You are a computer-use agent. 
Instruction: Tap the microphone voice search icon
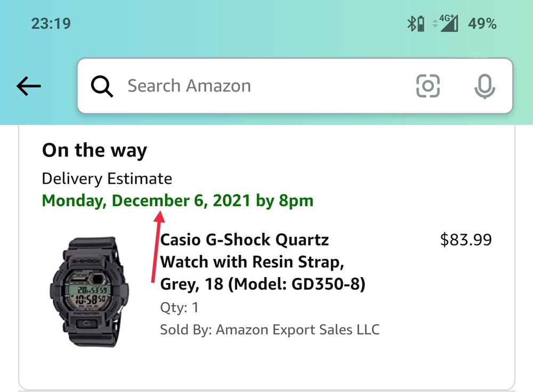(484, 86)
